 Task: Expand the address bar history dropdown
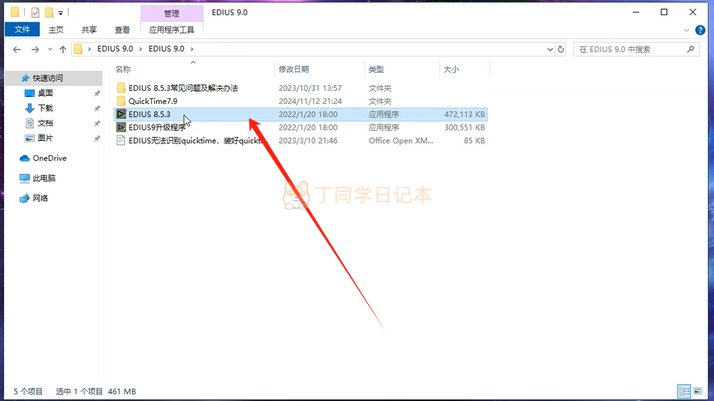point(550,49)
